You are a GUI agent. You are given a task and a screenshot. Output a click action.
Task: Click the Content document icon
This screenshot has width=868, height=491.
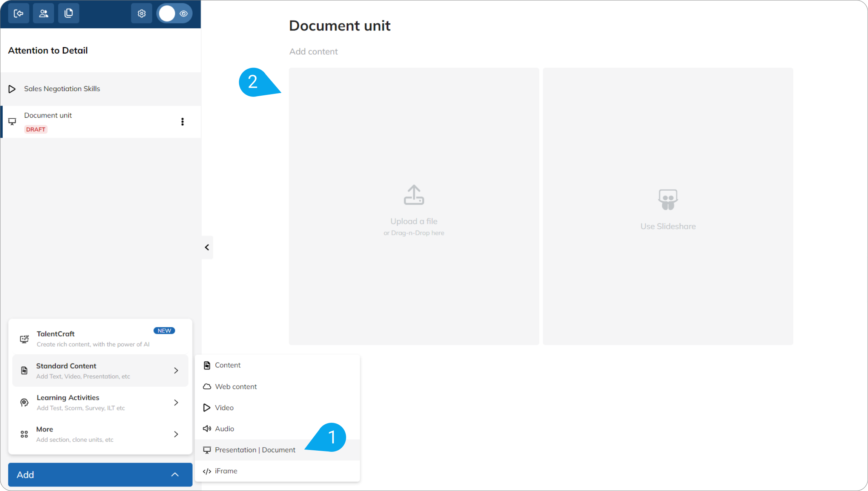[x=207, y=365]
